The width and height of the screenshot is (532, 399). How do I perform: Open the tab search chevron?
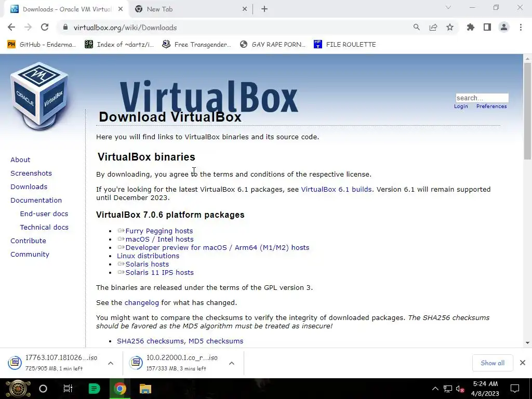[x=448, y=7]
